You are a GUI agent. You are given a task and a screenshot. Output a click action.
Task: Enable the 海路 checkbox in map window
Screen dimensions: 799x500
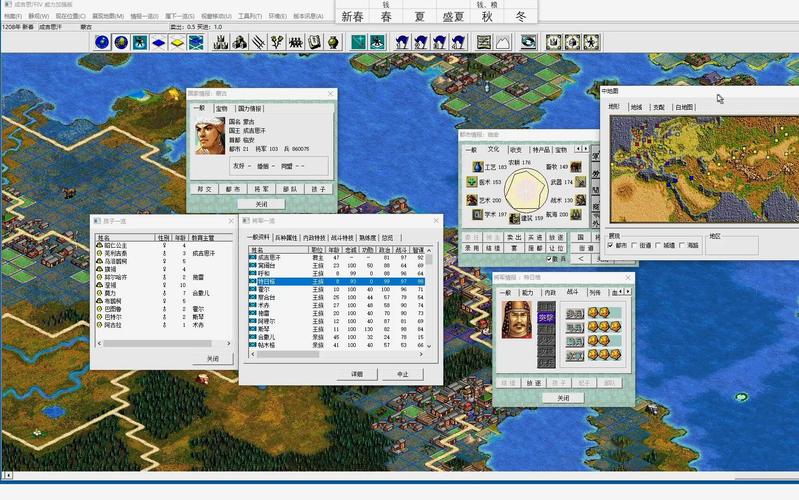(x=682, y=246)
